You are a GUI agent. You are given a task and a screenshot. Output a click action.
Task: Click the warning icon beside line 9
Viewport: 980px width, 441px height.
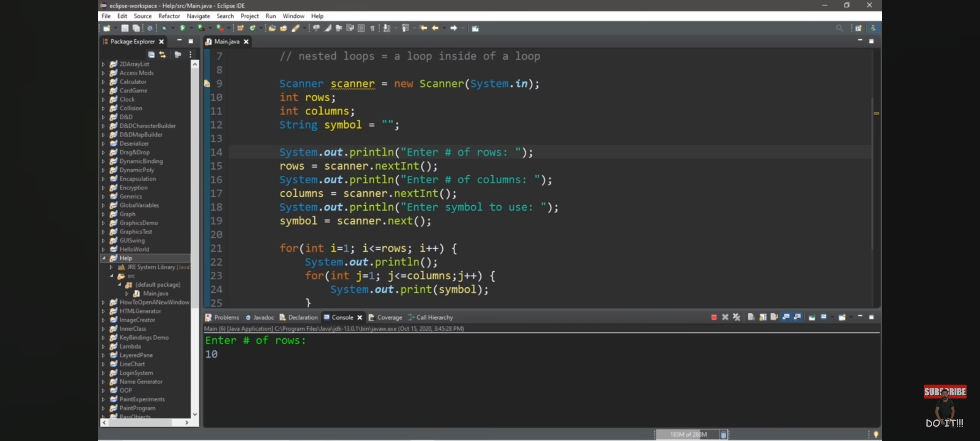[x=207, y=84]
